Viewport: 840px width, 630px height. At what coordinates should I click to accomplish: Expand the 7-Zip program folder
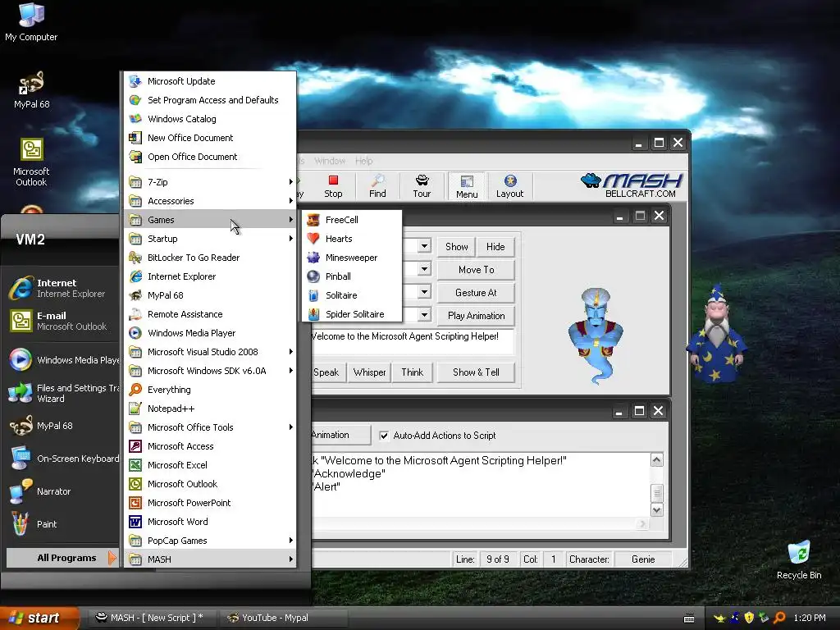tap(210, 182)
